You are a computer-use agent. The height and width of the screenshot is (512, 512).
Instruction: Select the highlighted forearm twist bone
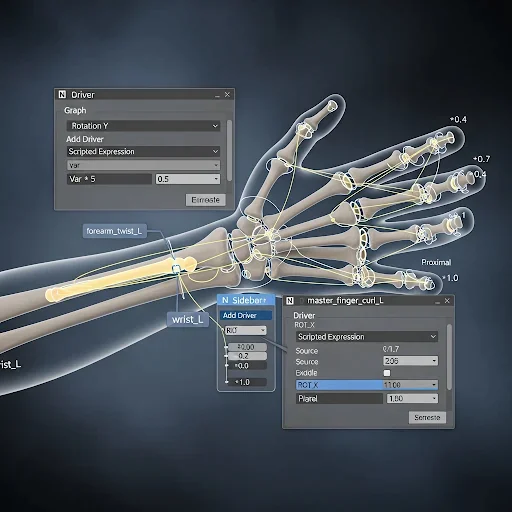pos(120,280)
